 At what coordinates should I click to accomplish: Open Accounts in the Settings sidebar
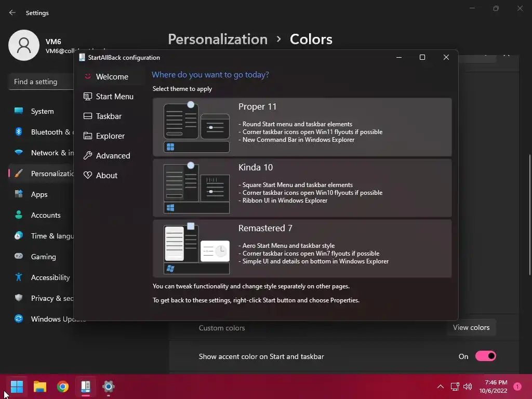pyautogui.click(x=42, y=215)
